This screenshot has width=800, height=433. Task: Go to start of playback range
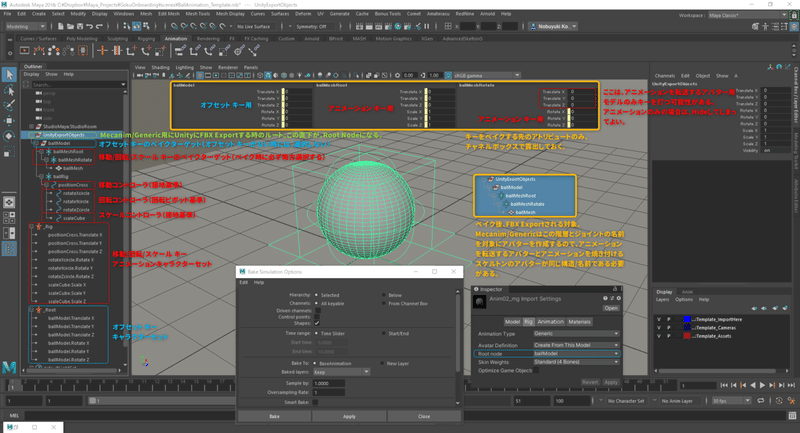[724, 386]
